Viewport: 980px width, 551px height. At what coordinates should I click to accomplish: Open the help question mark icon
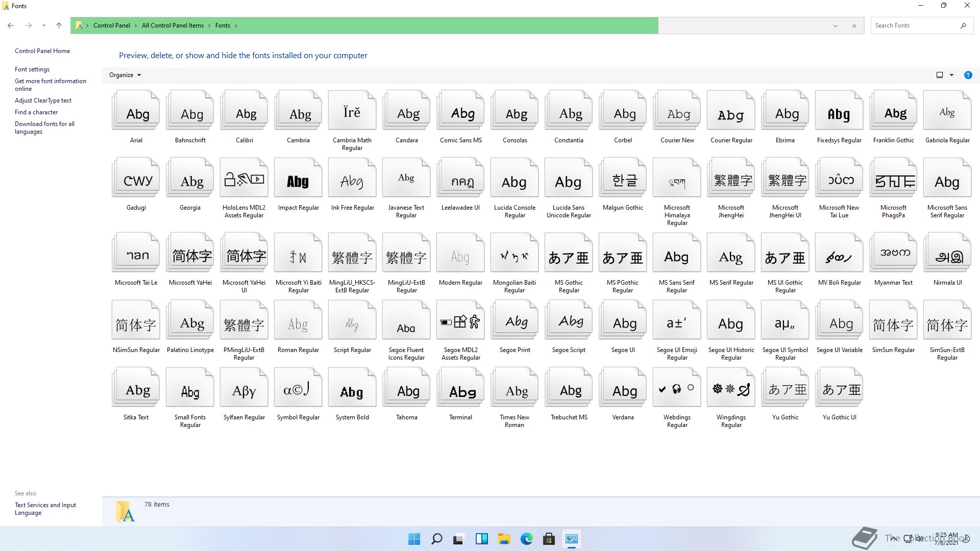click(968, 75)
